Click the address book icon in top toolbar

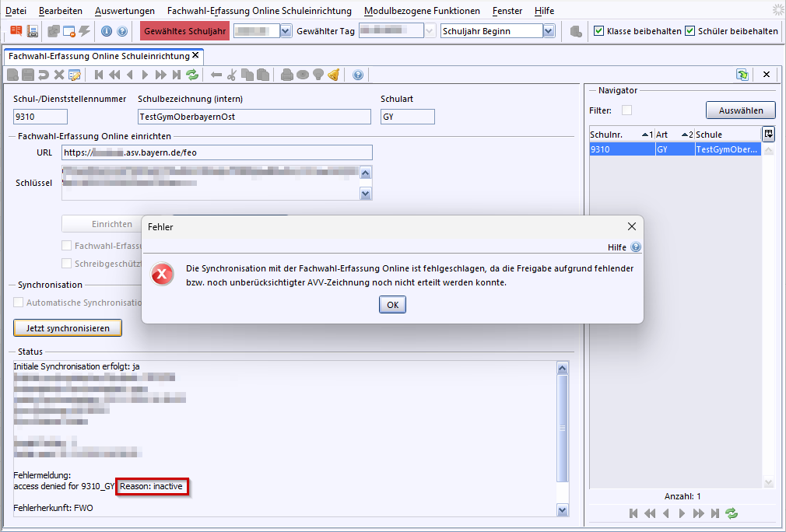click(33, 31)
